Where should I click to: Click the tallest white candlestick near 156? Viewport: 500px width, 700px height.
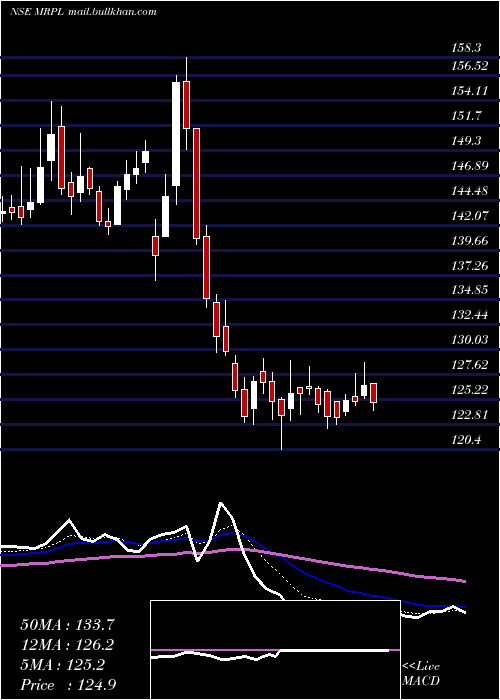(176, 134)
